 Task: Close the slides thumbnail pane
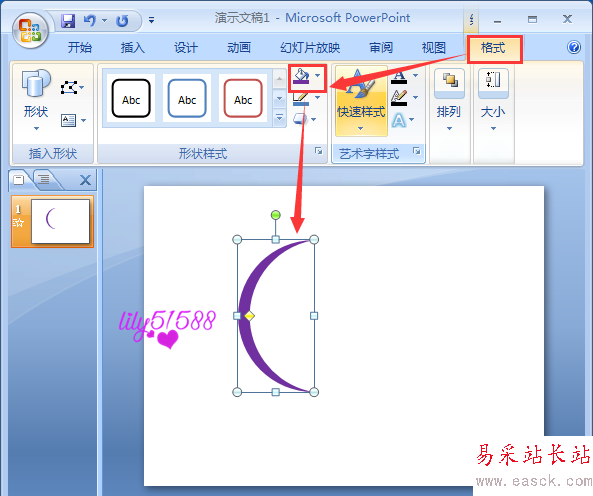tap(85, 180)
